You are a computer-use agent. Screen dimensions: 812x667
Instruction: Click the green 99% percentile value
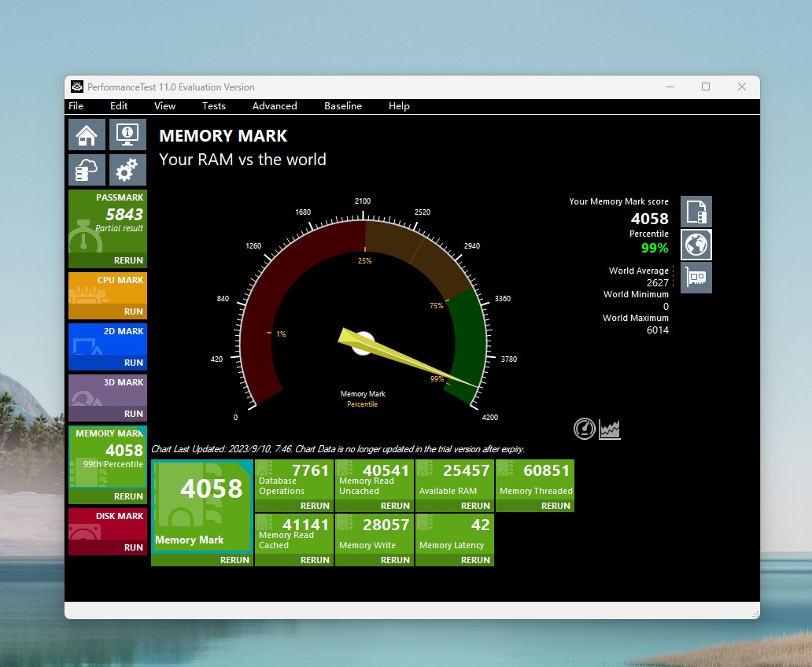pos(655,248)
